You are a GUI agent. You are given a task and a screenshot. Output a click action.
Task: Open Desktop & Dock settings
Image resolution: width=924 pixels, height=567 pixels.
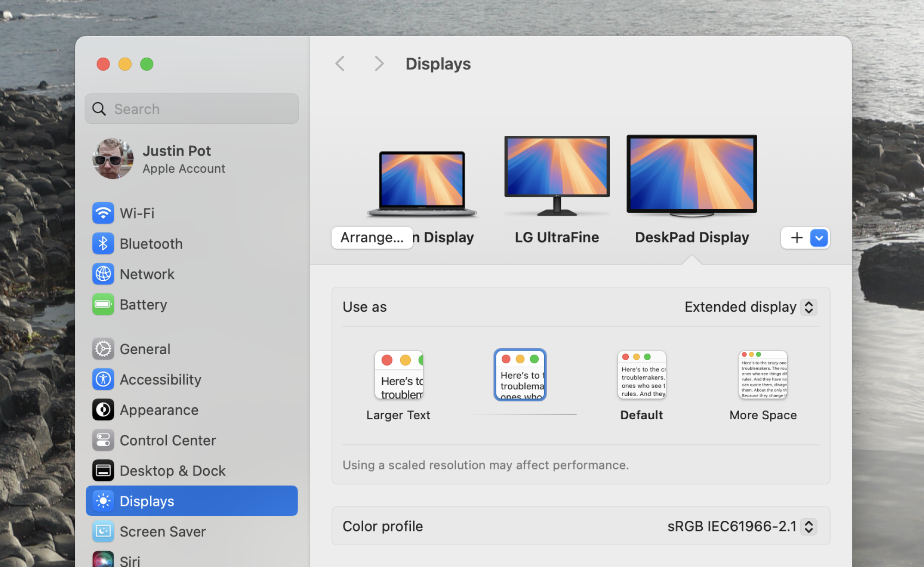pos(172,470)
